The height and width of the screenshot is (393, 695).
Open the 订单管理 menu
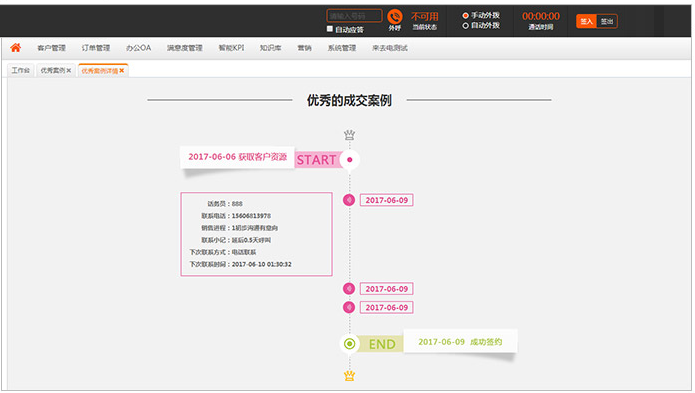(x=96, y=48)
